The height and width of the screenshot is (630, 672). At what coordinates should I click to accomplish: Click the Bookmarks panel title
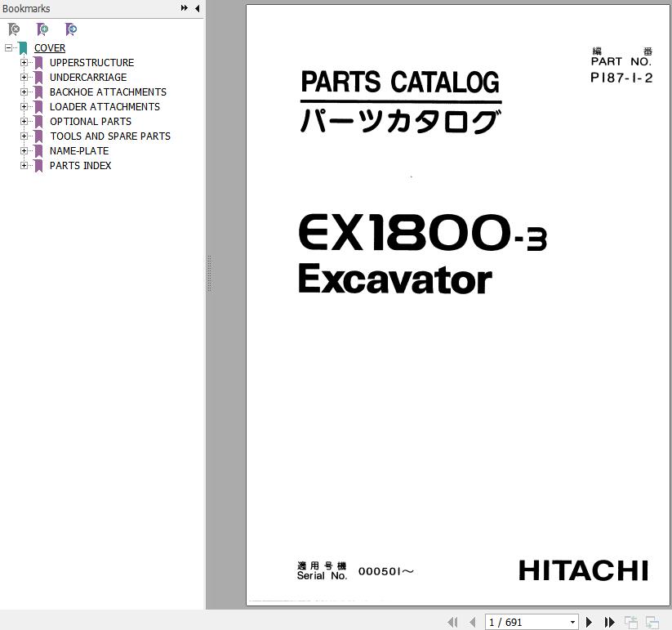click(x=26, y=8)
